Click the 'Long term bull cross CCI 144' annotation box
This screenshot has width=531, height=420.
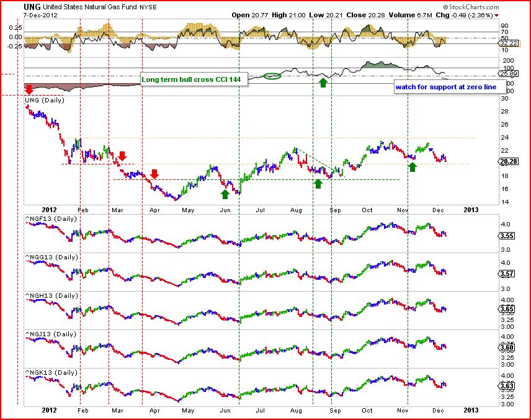194,79
